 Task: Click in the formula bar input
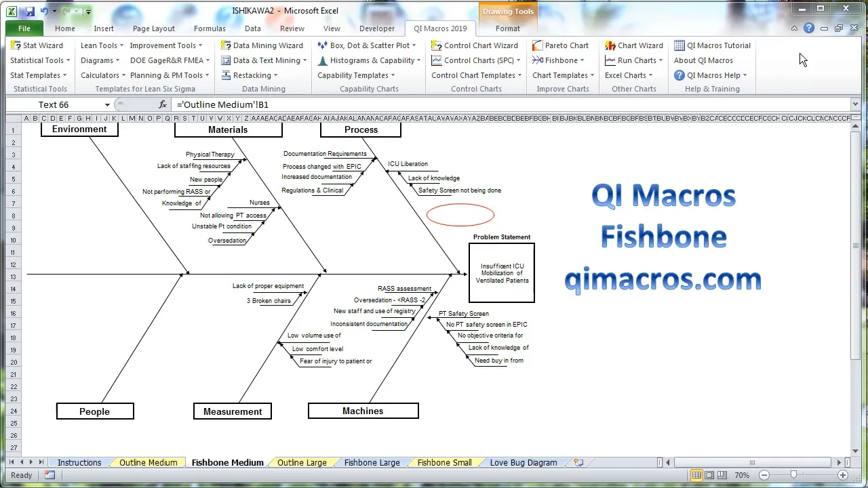pos(512,104)
